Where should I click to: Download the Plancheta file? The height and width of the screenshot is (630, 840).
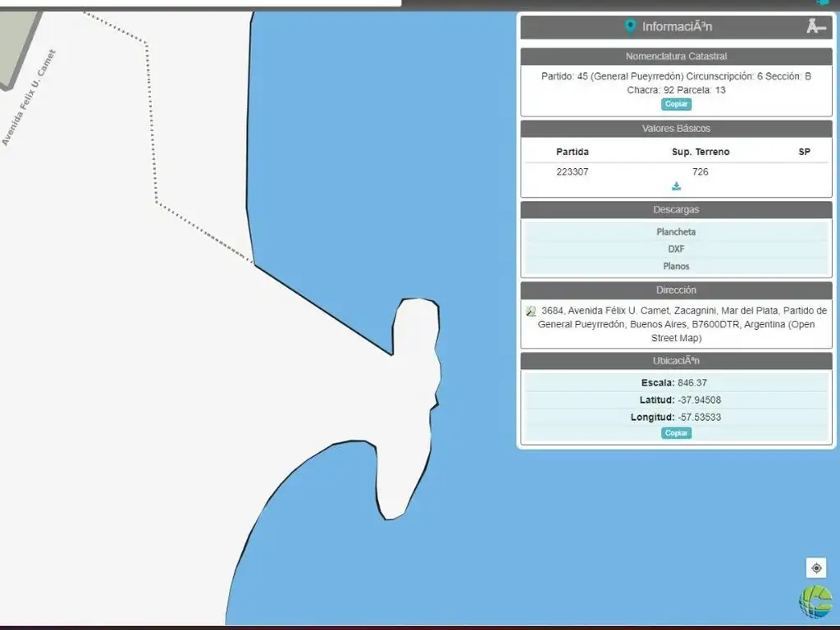pyautogui.click(x=676, y=232)
